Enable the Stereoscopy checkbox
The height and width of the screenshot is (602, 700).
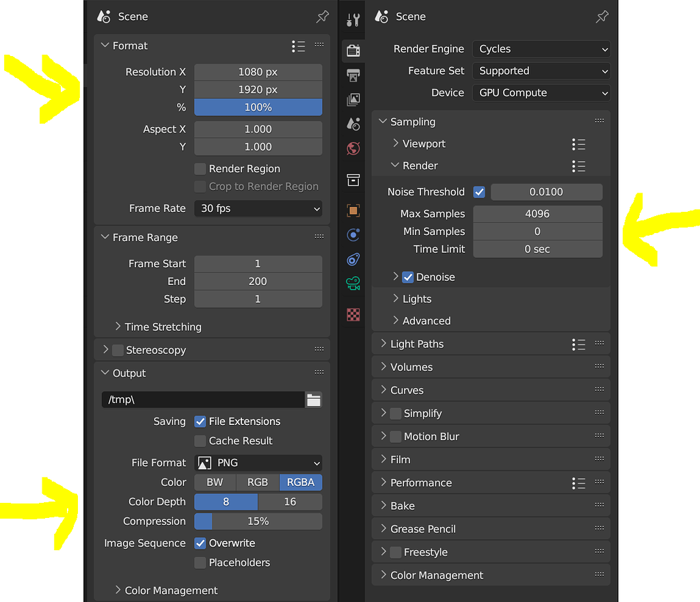[x=118, y=351]
